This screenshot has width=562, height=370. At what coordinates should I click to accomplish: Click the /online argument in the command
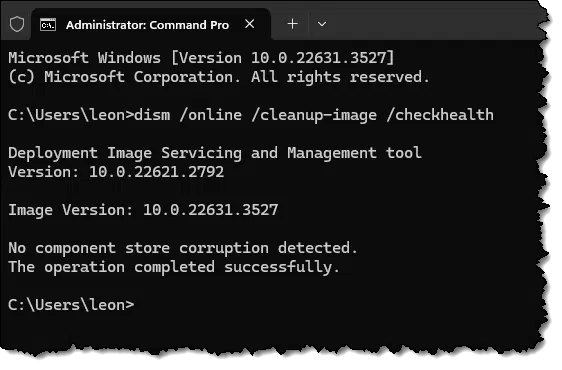point(211,115)
